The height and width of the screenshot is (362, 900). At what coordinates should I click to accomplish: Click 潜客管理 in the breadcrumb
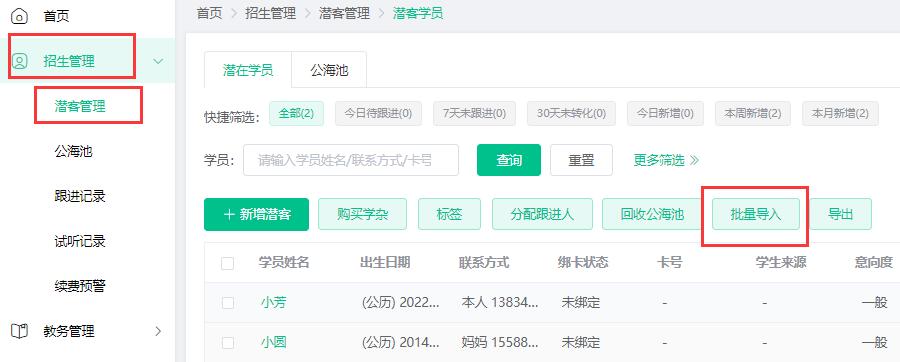[x=344, y=13]
